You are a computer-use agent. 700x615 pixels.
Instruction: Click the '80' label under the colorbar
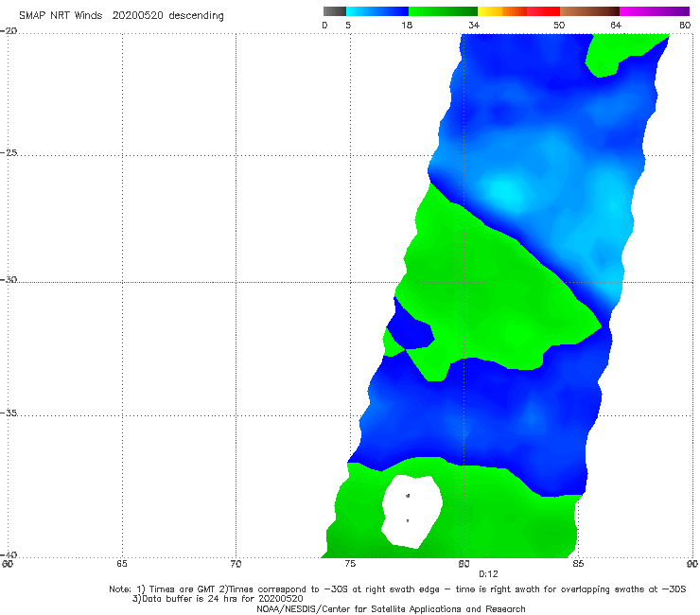point(685,25)
